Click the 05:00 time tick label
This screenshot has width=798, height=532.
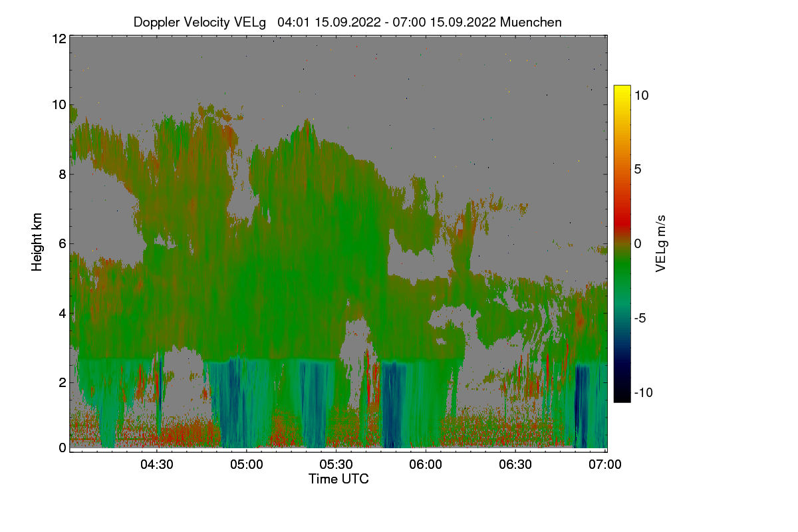pos(247,465)
